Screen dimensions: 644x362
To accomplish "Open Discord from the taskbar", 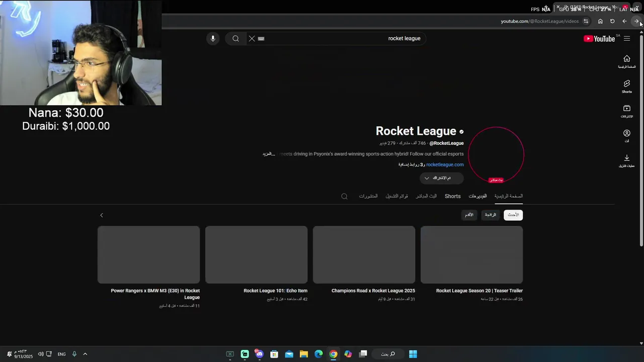I will (x=259, y=354).
